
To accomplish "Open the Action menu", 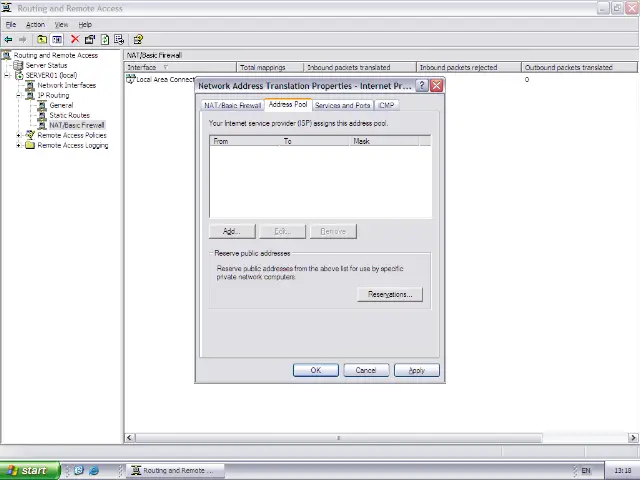I will pos(36,24).
